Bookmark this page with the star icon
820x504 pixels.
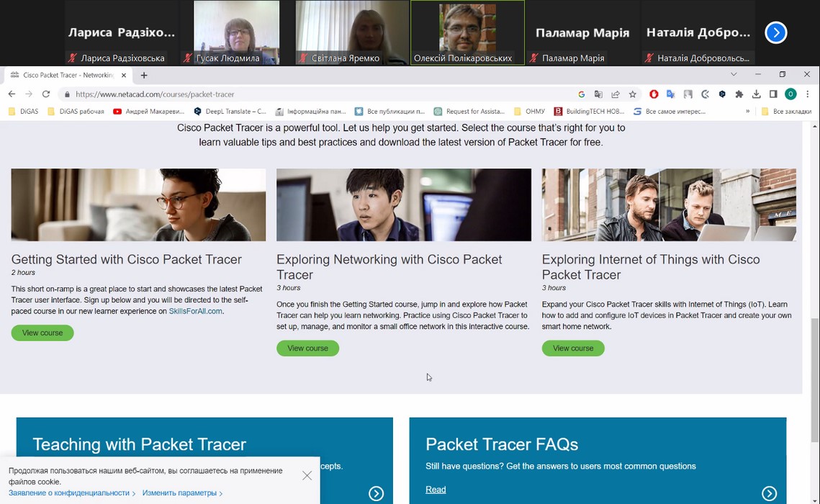pyautogui.click(x=633, y=94)
